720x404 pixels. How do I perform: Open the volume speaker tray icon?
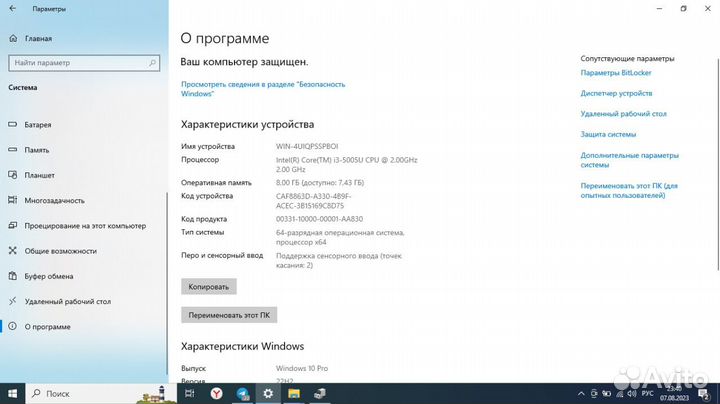632,393
